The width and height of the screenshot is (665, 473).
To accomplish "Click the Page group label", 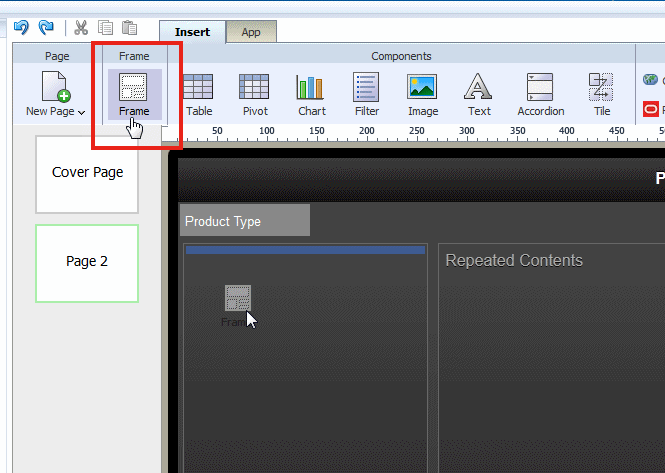I will pos(57,56).
